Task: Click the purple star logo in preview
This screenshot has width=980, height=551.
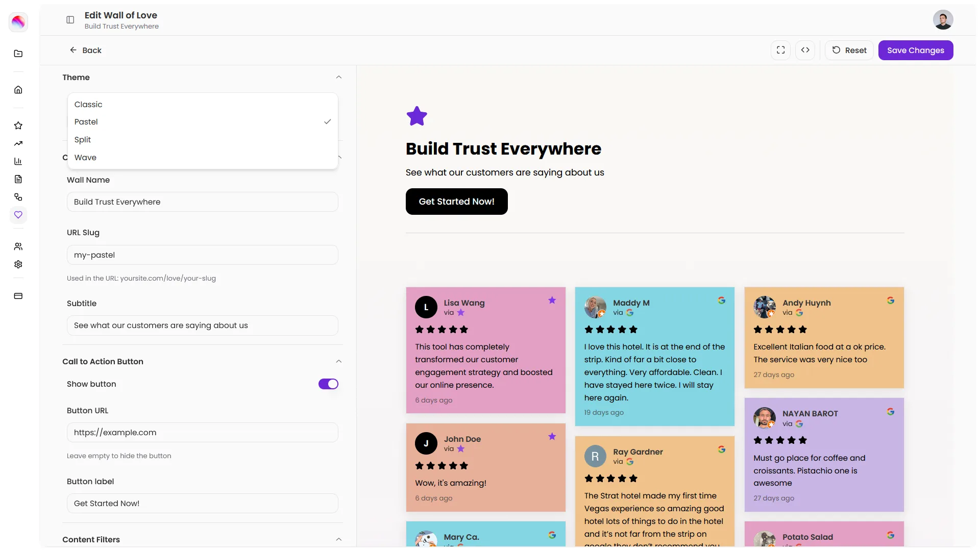Action: coord(416,116)
